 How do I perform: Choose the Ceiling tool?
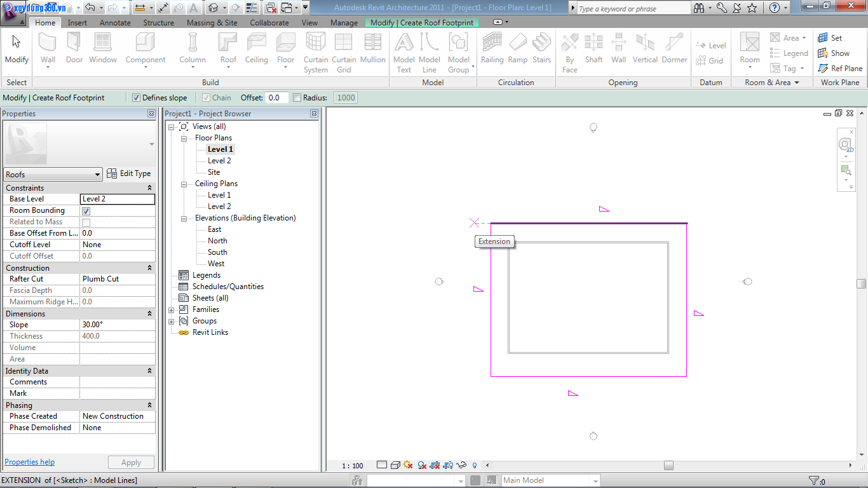(257, 48)
